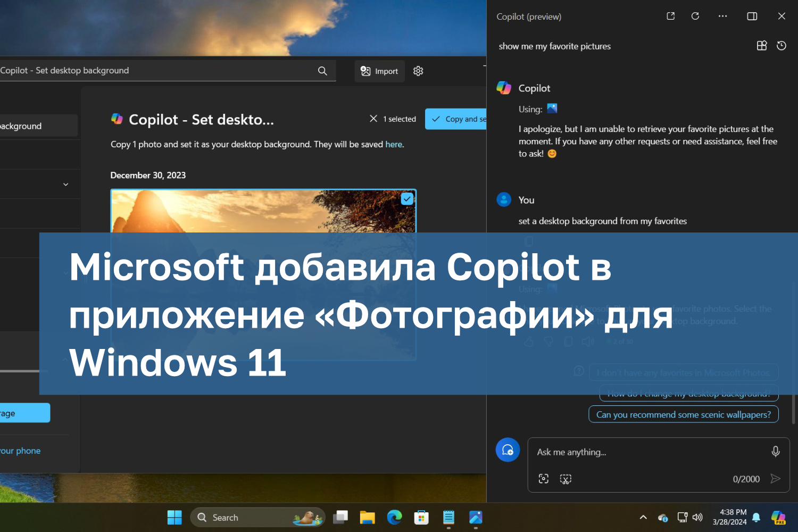Click the search magnifier icon in Photos
The image size is (798, 532).
[x=322, y=71]
